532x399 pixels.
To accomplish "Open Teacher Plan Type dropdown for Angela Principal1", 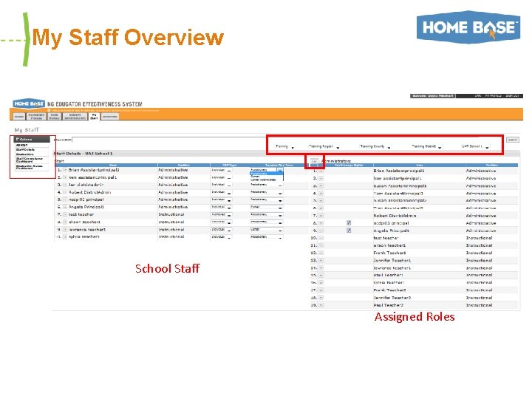I will 266,207.
